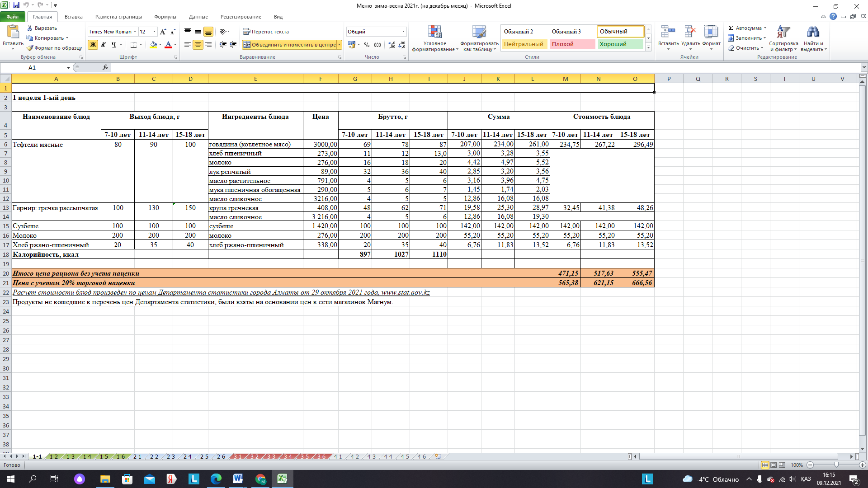This screenshot has width=868, height=488.
Task: Click the formula bar input field
Action: [x=486, y=67]
